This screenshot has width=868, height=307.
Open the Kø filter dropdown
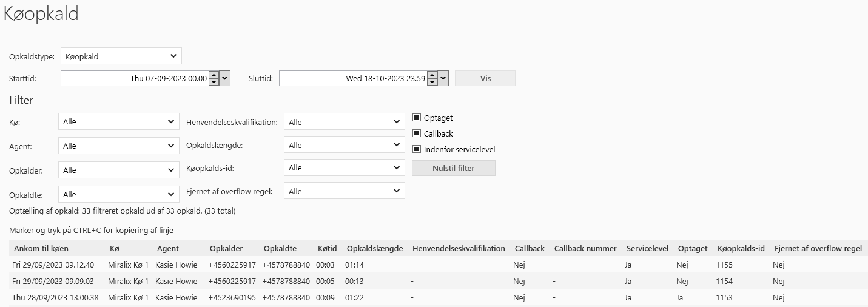119,121
